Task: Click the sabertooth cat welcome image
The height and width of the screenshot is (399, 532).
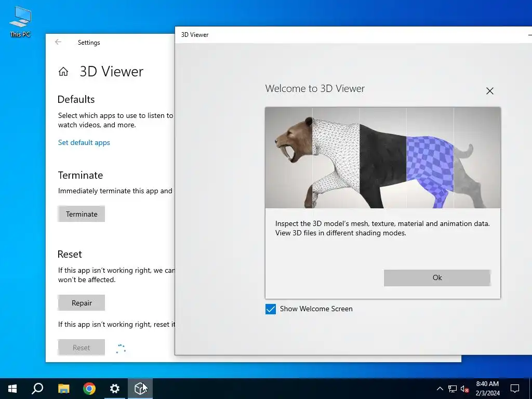Action: point(383,158)
